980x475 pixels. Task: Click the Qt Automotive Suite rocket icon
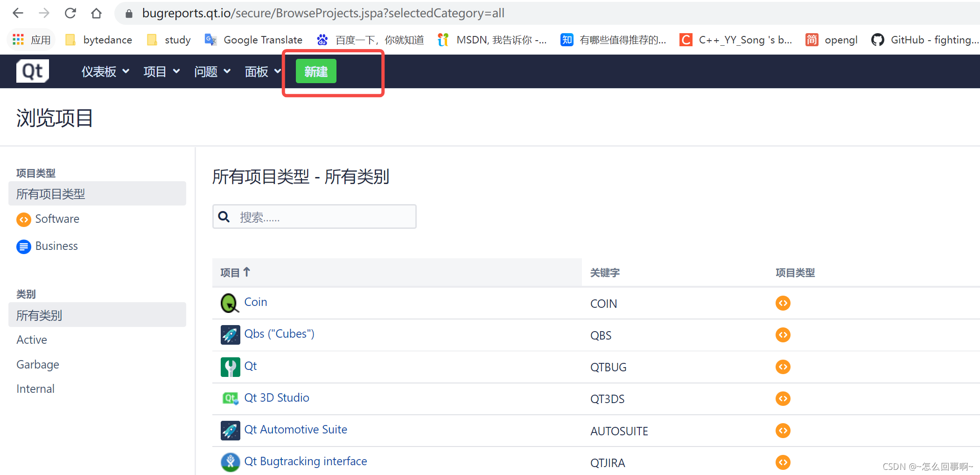(x=230, y=430)
